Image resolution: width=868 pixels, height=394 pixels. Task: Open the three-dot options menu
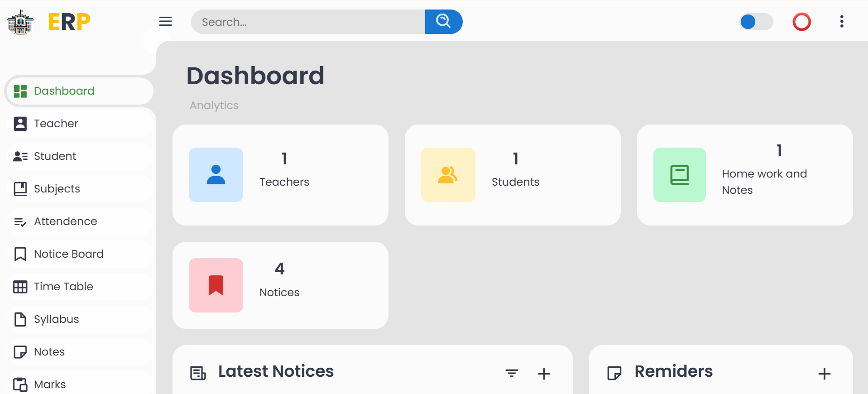click(841, 22)
